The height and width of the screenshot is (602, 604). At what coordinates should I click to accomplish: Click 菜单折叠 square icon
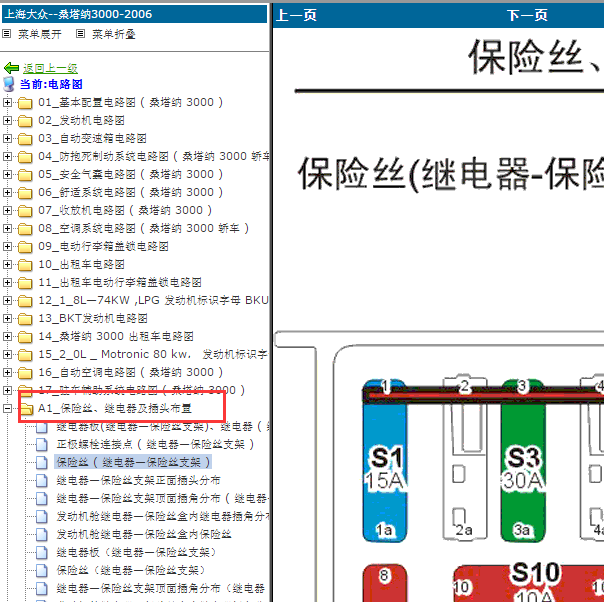tap(80, 34)
